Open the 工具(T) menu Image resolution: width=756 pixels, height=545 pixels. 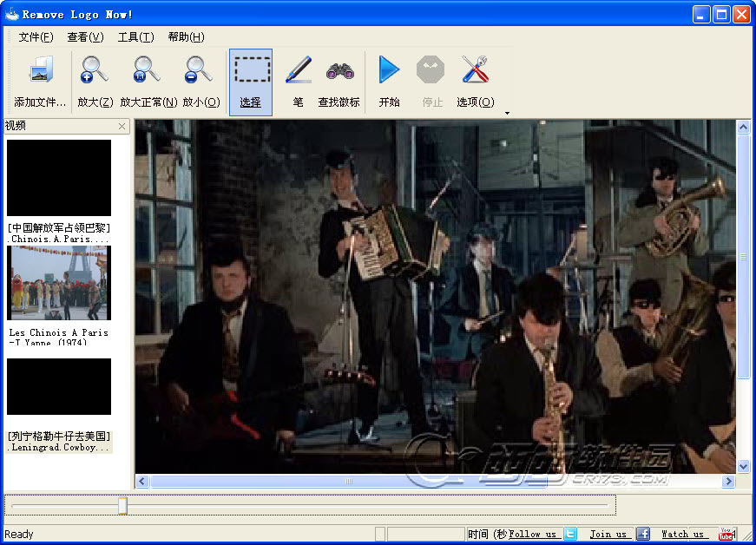[x=135, y=37]
